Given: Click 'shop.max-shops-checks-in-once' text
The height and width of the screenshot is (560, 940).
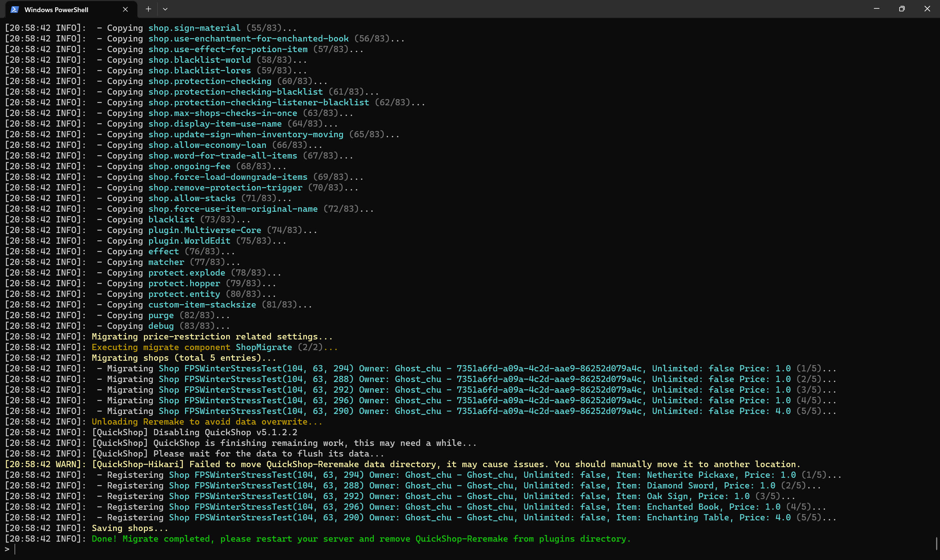Looking at the screenshot, I should coord(223,113).
